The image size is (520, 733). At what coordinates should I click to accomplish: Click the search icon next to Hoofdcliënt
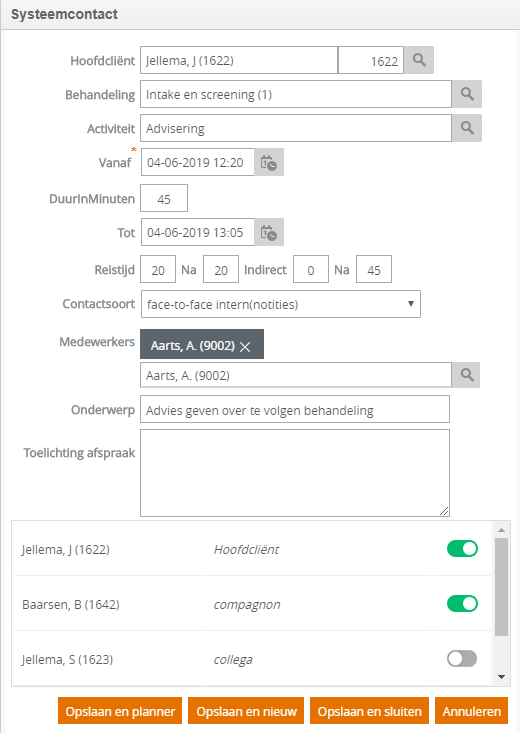tap(419, 60)
